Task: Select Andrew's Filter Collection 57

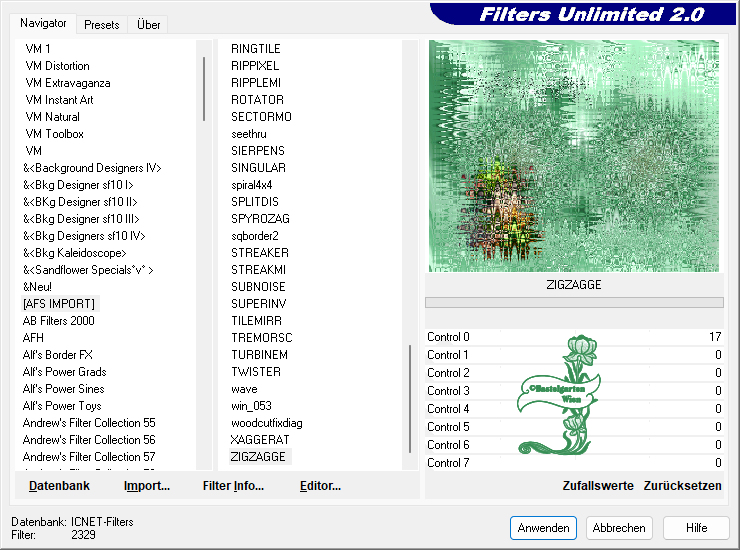Action: tap(89, 457)
